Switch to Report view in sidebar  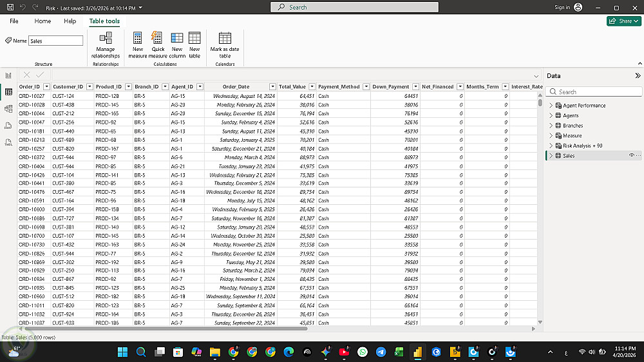point(8,75)
